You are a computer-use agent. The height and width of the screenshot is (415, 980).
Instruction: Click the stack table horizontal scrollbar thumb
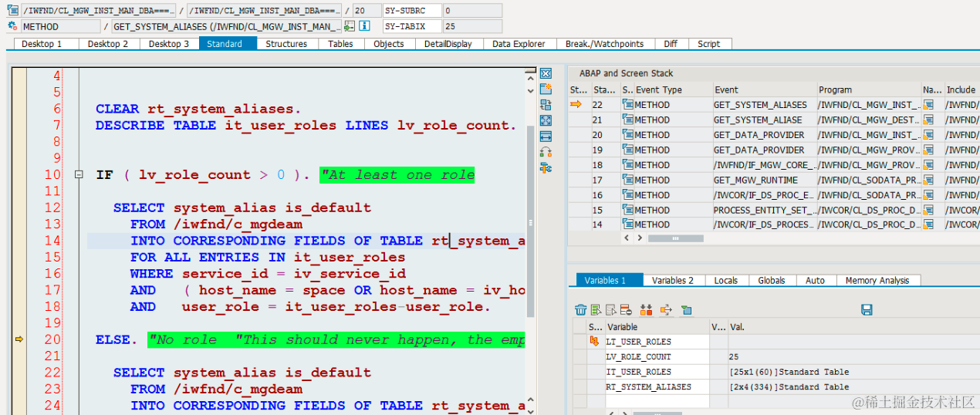tap(675, 238)
